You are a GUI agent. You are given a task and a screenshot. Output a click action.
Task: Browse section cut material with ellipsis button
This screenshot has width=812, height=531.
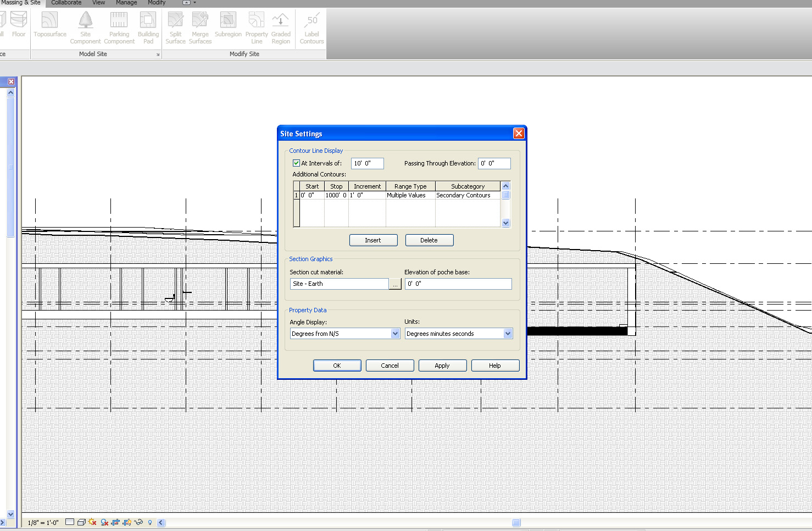click(395, 284)
